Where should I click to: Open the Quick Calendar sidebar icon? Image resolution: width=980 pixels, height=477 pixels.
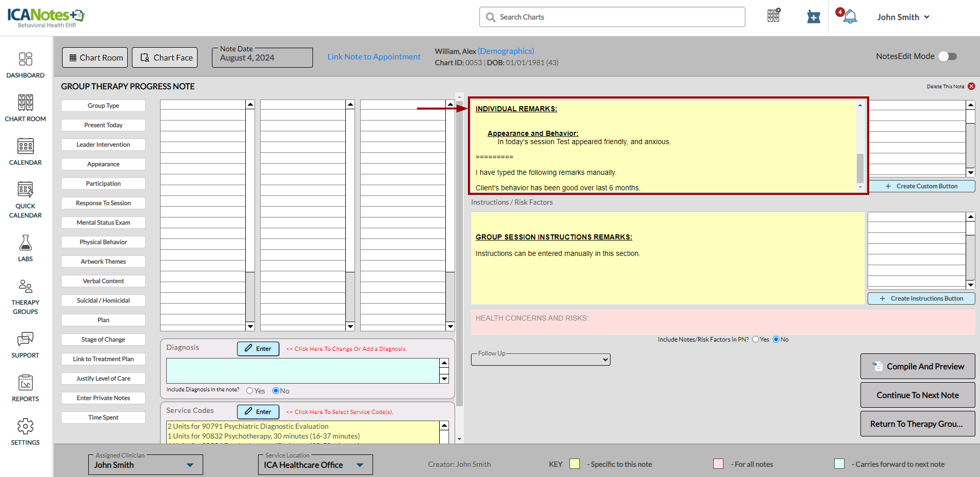tap(25, 190)
